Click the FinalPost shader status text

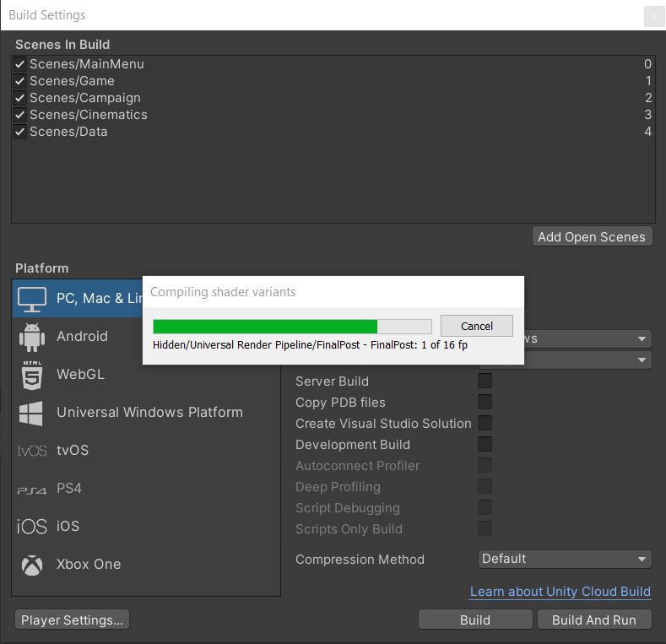pyautogui.click(x=310, y=345)
